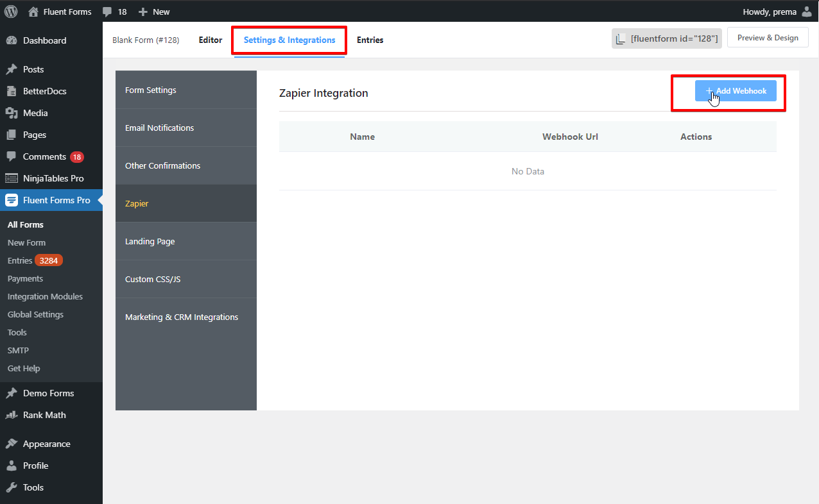Click the No Data table message
Image resolution: width=819 pixels, height=504 pixels.
pyautogui.click(x=528, y=171)
